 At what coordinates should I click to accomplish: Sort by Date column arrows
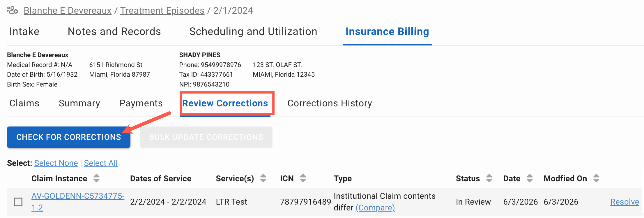tap(530, 178)
